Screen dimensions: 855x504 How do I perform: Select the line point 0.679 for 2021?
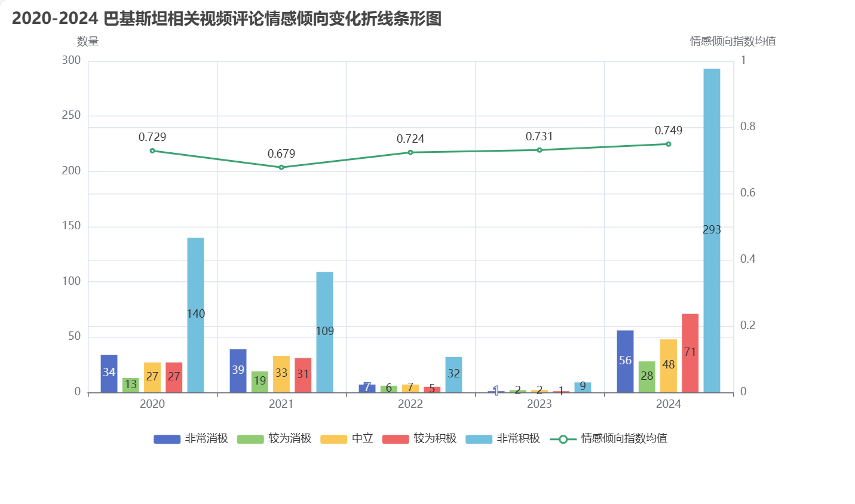pos(281,167)
